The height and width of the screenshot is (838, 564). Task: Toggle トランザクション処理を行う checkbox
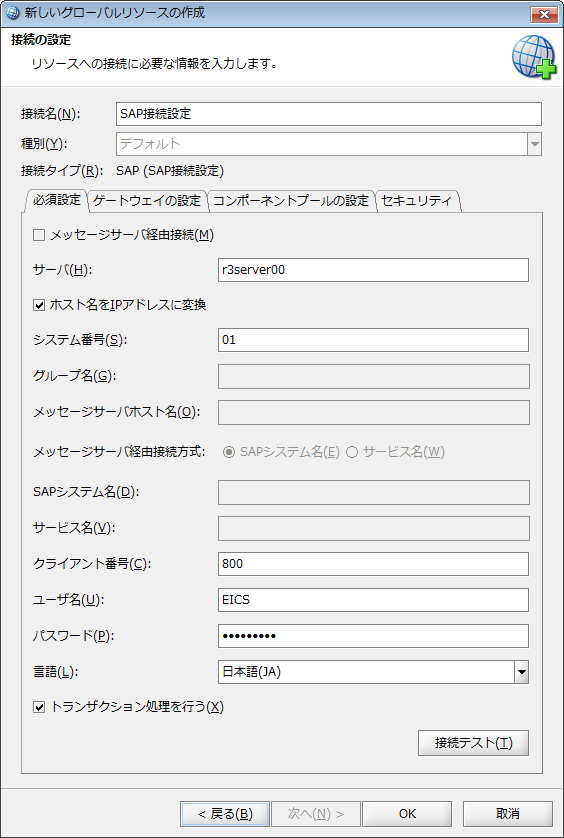click(x=38, y=707)
